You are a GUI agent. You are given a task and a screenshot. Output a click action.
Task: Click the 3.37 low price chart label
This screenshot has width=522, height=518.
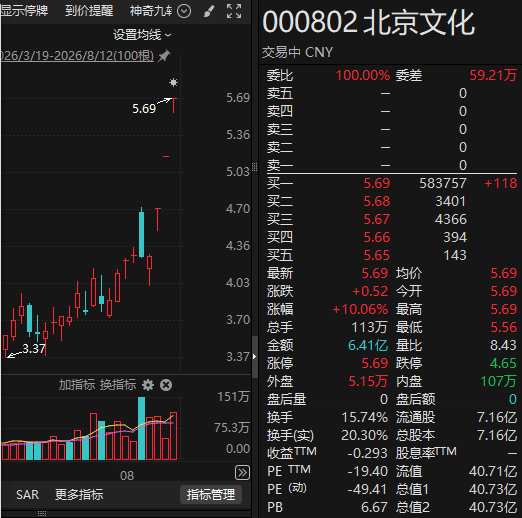coord(33,349)
